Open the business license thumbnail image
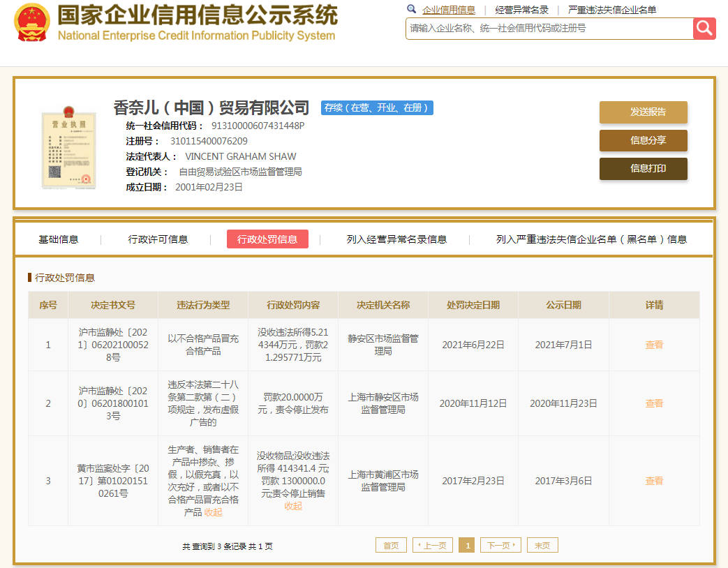This screenshot has width=728, height=568. 68,147
